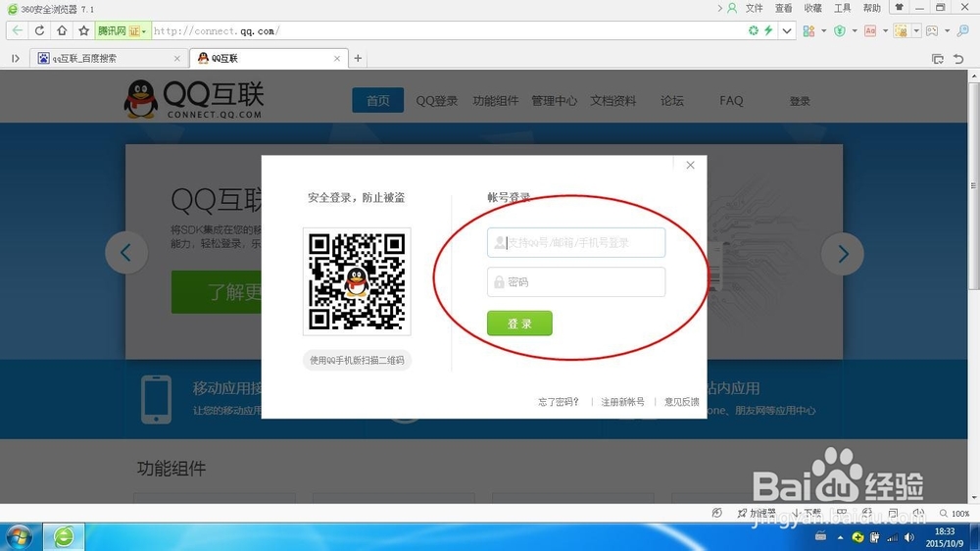Expand the arrow beside the screenshot tool
The height and width of the screenshot is (551, 980).
point(916,30)
